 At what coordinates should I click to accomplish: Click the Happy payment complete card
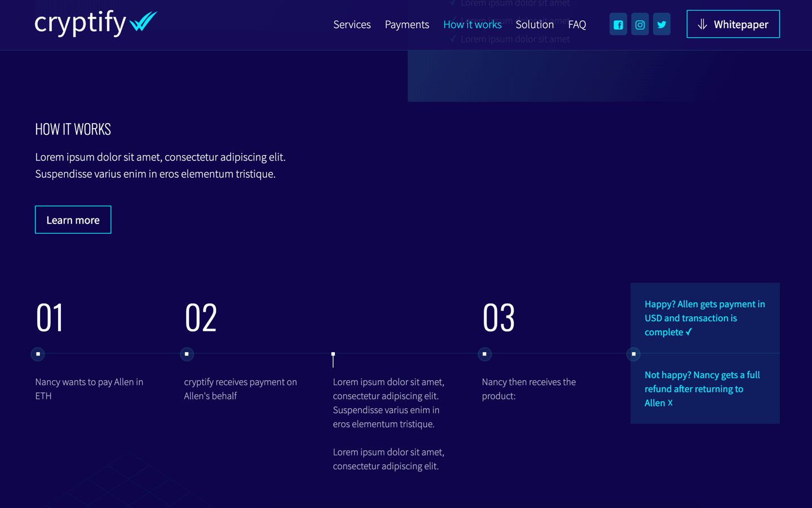click(705, 318)
